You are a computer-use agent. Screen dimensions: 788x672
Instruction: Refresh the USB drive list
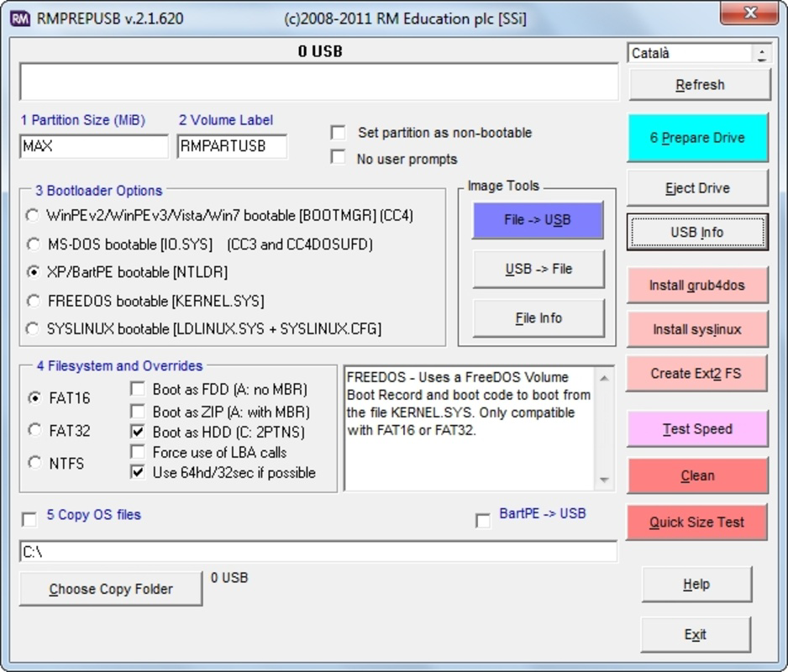click(x=700, y=85)
